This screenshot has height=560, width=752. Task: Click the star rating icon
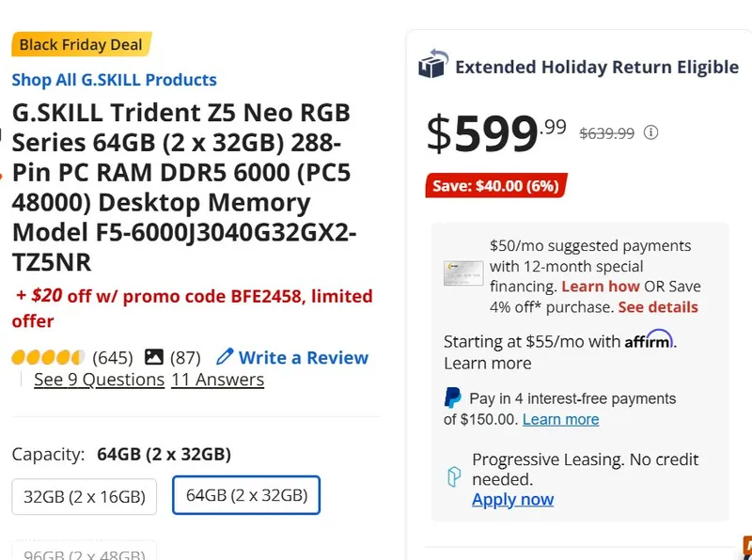click(x=48, y=357)
